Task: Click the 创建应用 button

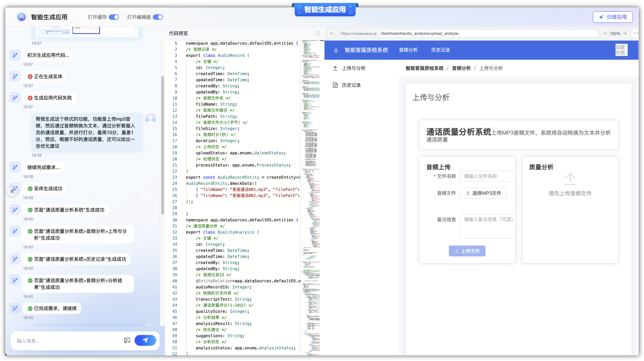Action: pyautogui.click(x=612, y=17)
